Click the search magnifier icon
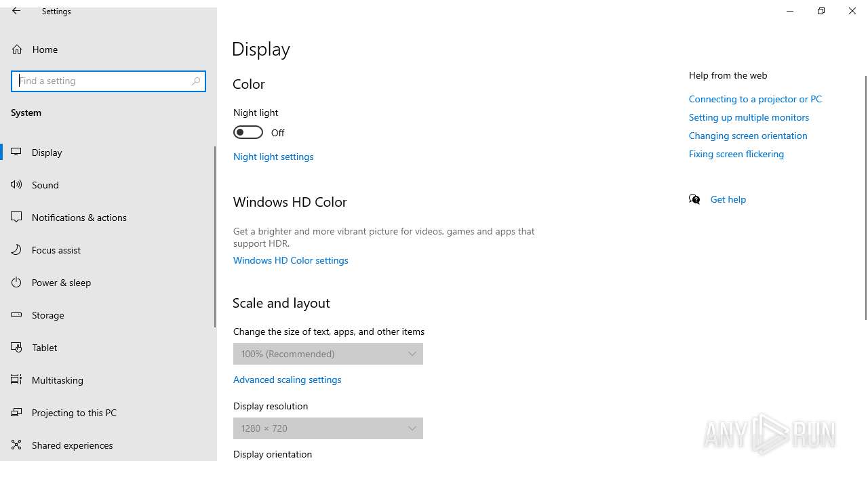The width and height of the screenshot is (868, 488). tap(196, 81)
